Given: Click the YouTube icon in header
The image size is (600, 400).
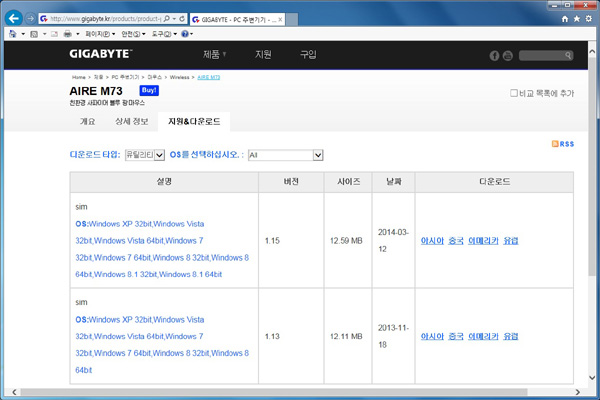Looking at the screenshot, I should pos(507,56).
